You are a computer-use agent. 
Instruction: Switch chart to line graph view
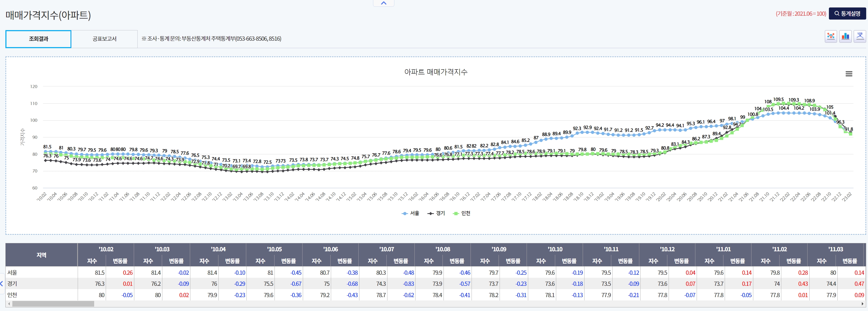pyautogui.click(x=831, y=36)
